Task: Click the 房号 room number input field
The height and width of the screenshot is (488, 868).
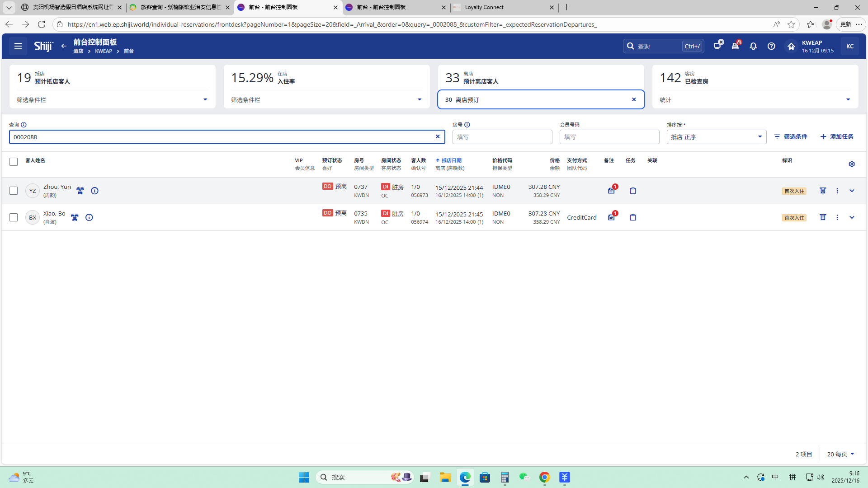Action: (x=502, y=137)
